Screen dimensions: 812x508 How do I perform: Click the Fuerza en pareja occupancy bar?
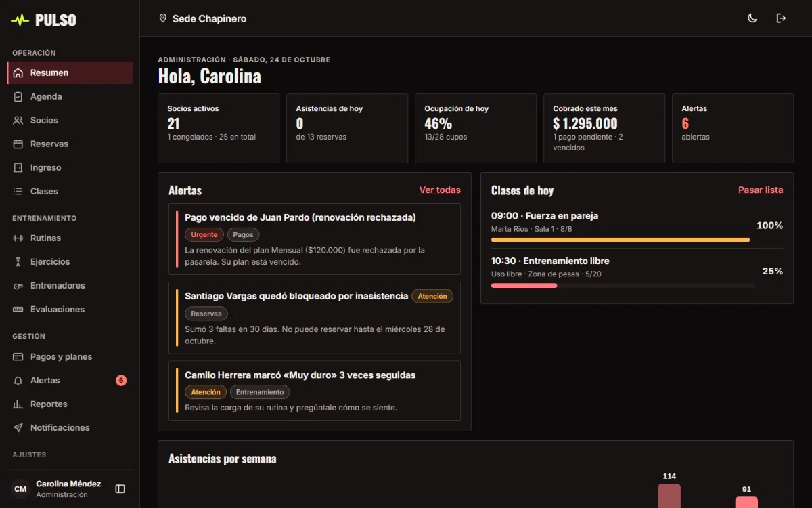point(621,240)
